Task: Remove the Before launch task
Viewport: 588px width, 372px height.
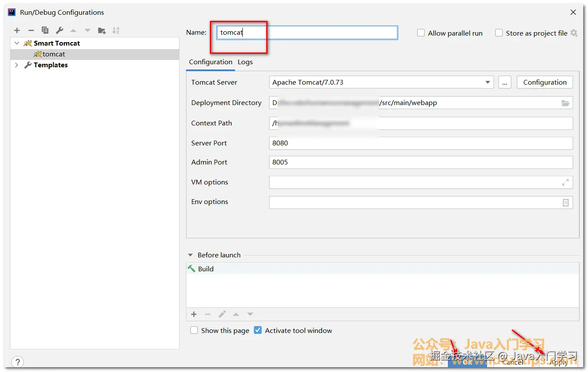Action: click(x=208, y=314)
